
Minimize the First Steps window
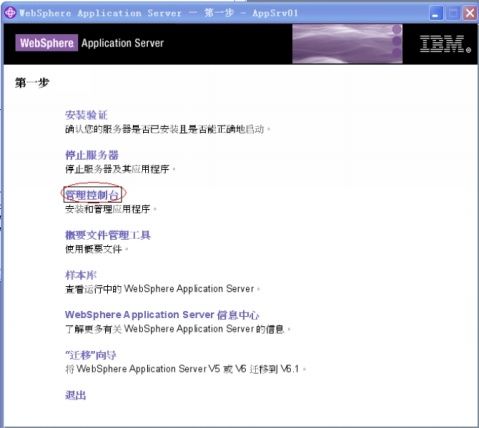click(436, 13)
